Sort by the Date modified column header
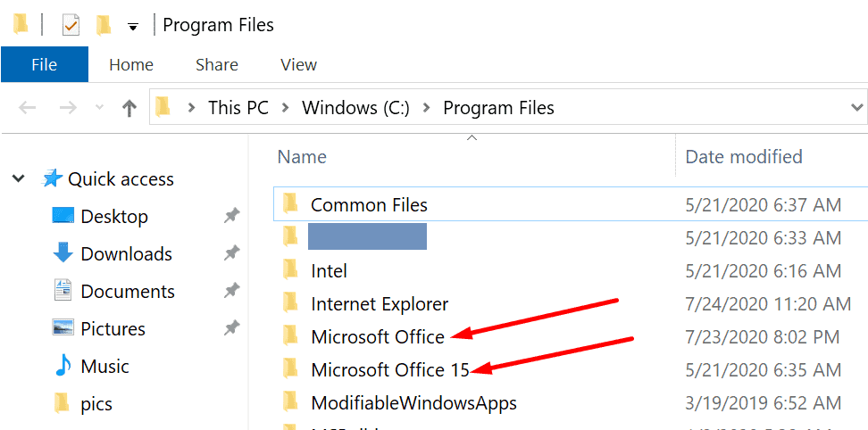This screenshot has height=430, width=868. tap(744, 157)
